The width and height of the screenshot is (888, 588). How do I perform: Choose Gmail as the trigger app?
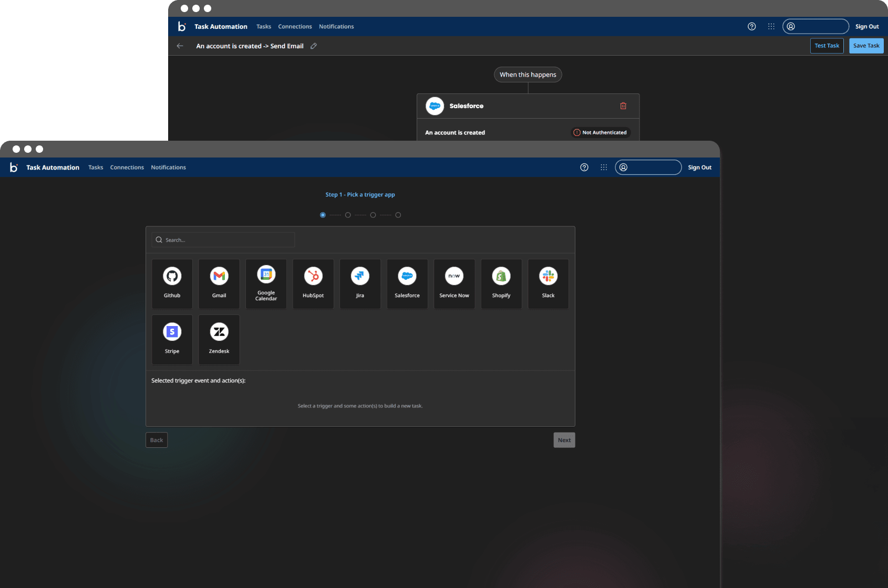(219, 283)
